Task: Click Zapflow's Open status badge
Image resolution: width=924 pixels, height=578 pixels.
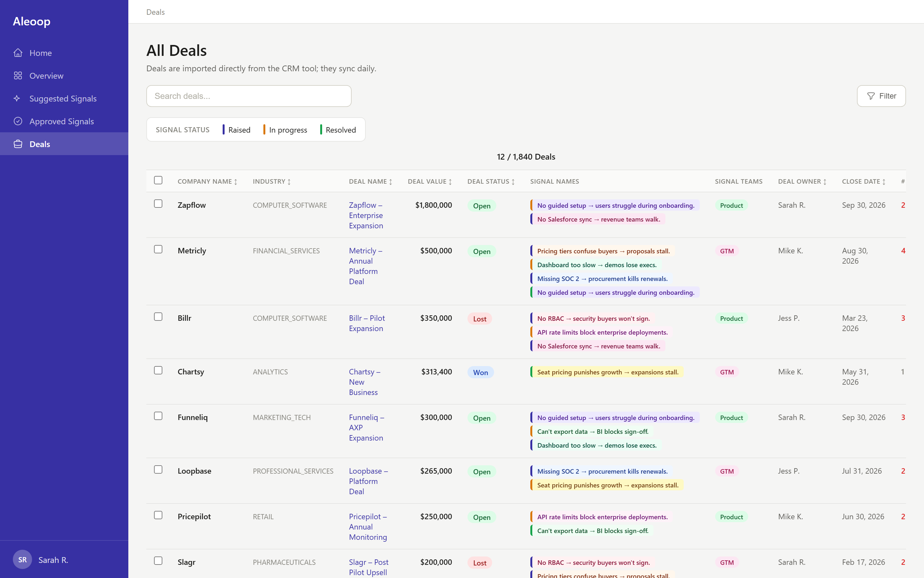Action: pyautogui.click(x=482, y=206)
